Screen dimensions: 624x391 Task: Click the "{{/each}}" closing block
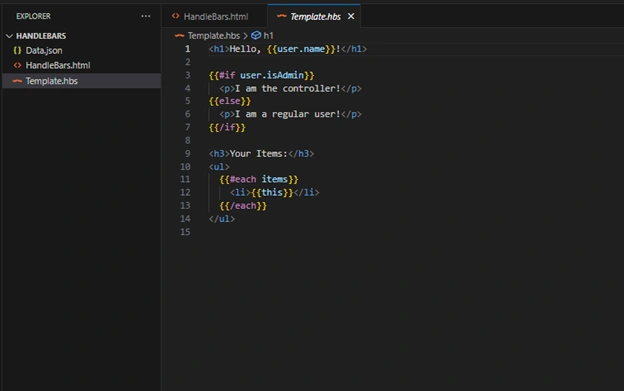tap(243, 206)
